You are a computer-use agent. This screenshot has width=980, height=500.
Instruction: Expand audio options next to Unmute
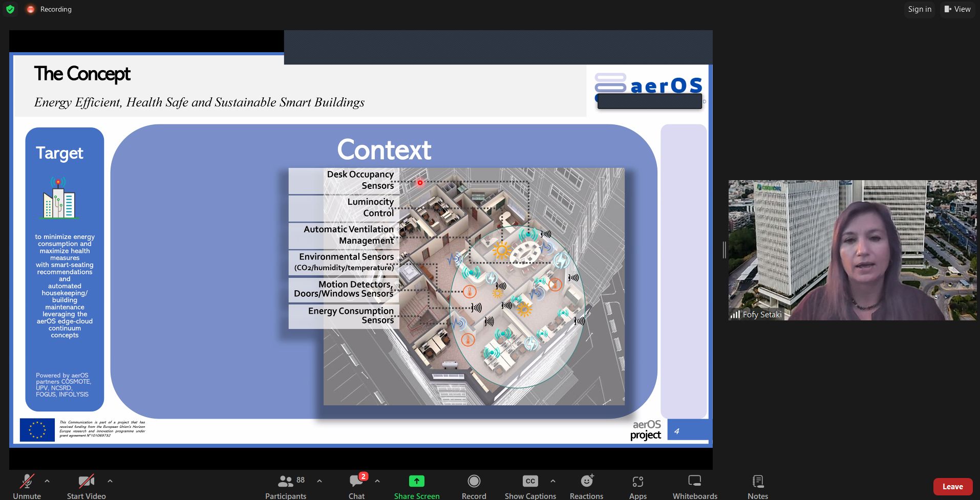[x=47, y=481]
